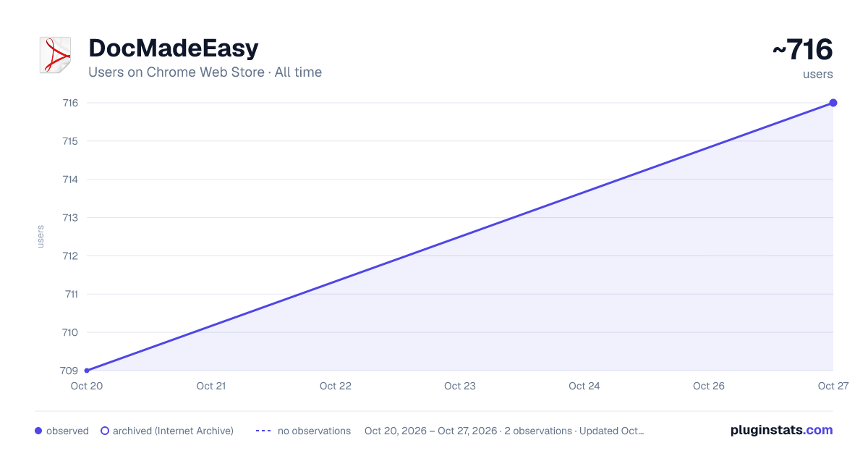The width and height of the screenshot is (868, 456).
Task: Select the Oct 27 data point at 716
Action: 833,103
